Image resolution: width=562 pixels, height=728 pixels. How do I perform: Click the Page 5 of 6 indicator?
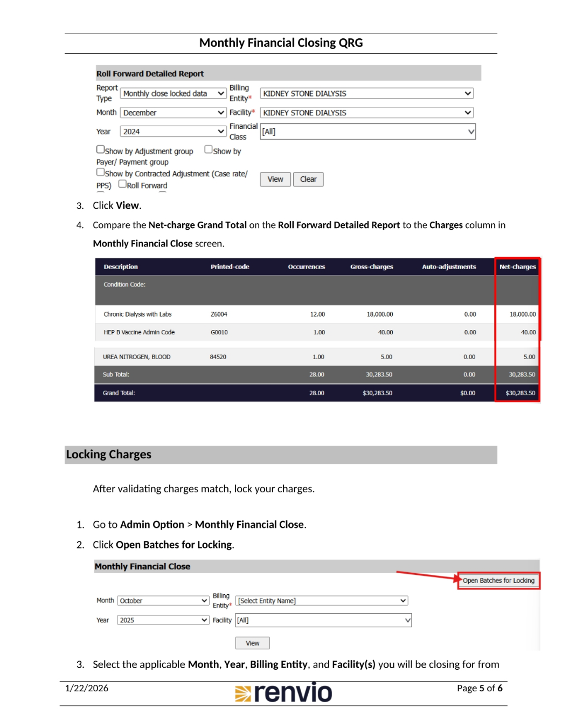480,688
